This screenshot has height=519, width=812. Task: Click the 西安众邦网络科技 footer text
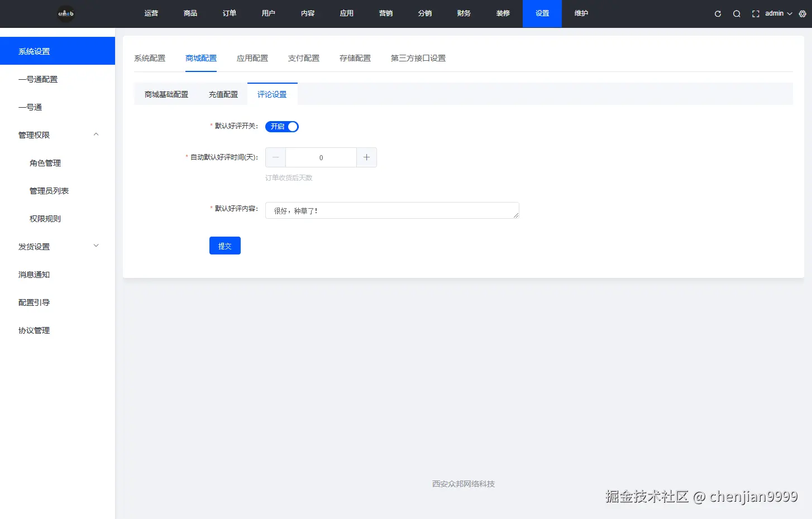[x=464, y=484]
